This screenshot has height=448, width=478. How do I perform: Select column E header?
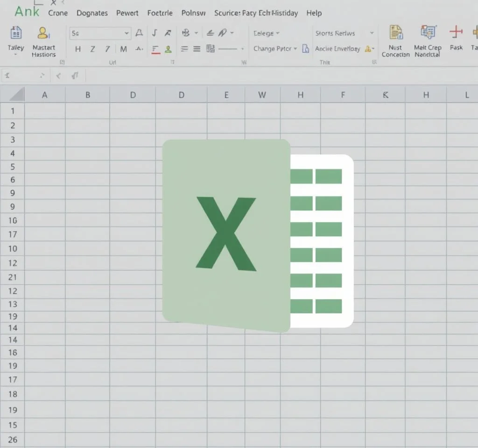[x=226, y=95]
